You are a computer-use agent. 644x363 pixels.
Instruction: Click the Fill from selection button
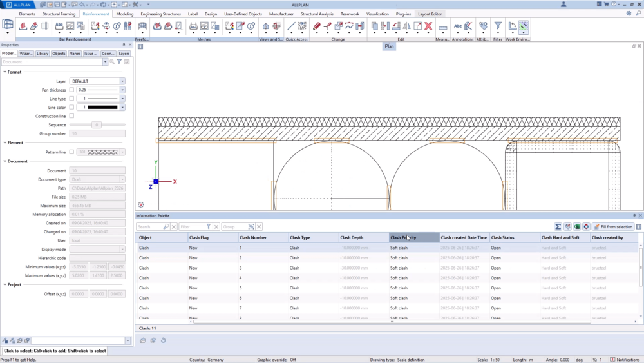[x=613, y=227]
